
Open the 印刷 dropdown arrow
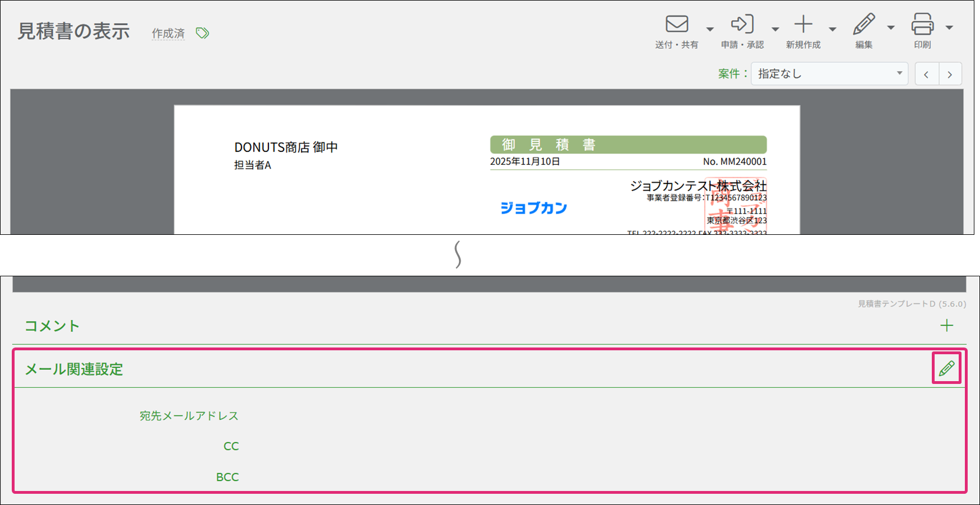point(949,28)
